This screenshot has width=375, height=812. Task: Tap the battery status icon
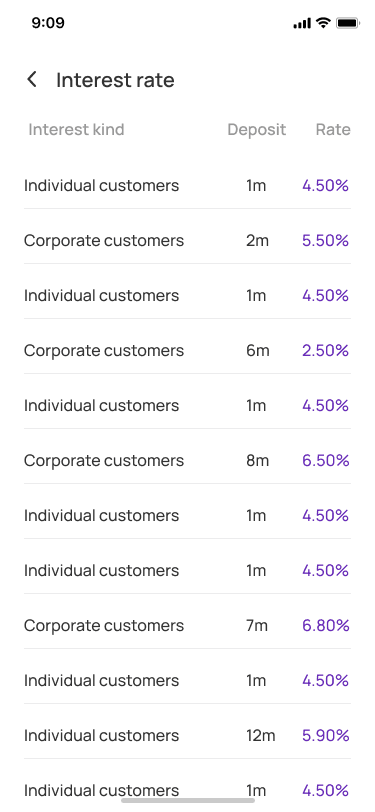(347, 23)
